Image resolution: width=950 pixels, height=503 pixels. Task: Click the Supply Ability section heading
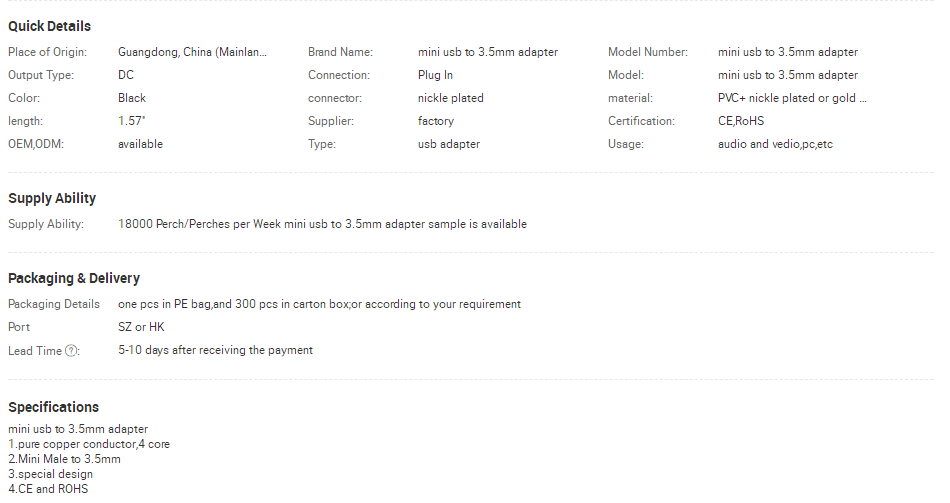click(x=52, y=199)
